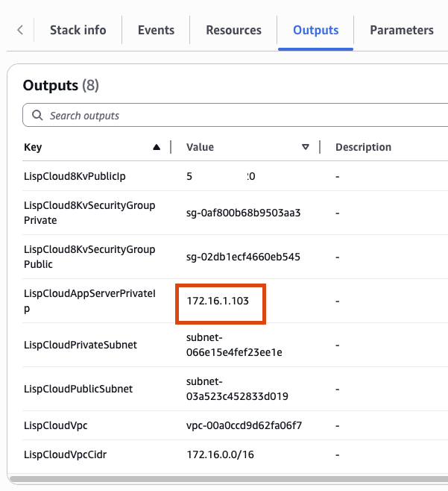Viewport: 448px width, 491px height.
Task: Click value sg-0af800b68b9503aa3
Action: (x=244, y=213)
